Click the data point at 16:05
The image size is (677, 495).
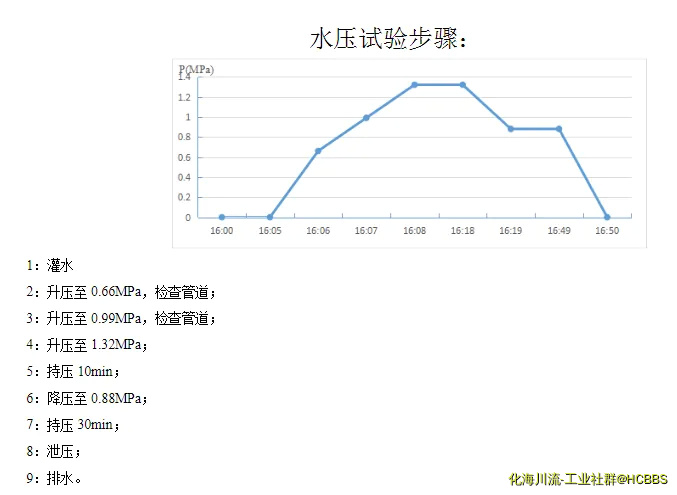[270, 217]
